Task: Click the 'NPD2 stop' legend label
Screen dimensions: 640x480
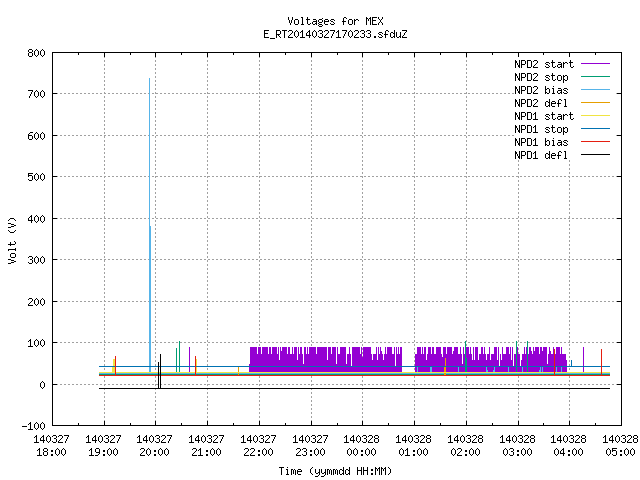Action: (x=541, y=77)
